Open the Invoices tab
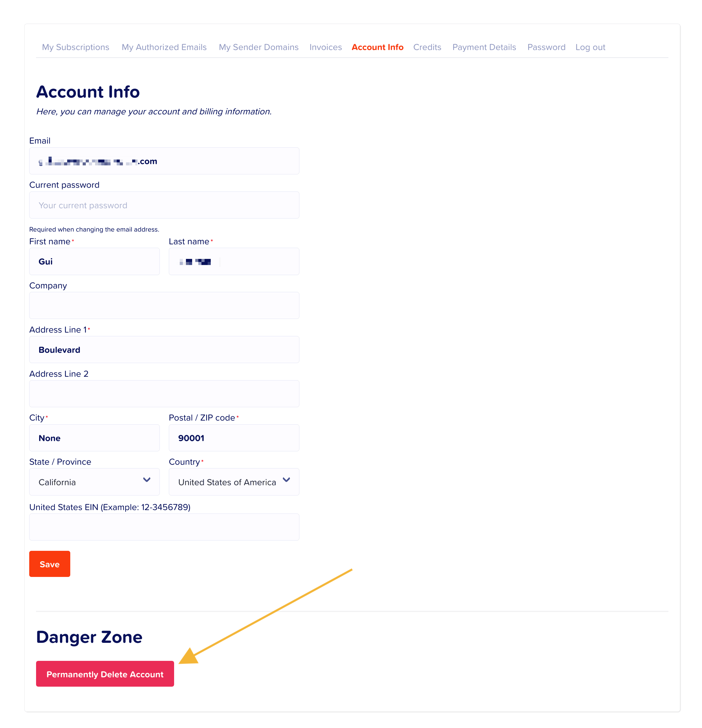Image resolution: width=702 pixels, height=728 pixels. point(326,47)
